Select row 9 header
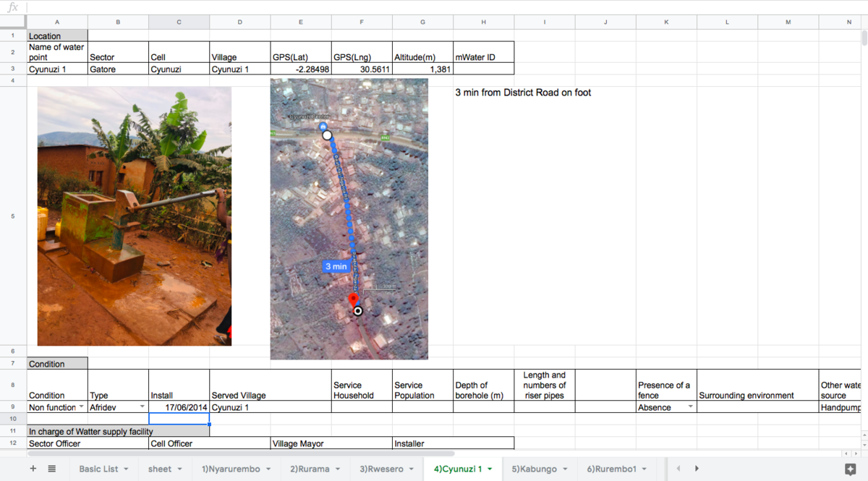The image size is (868, 481). coord(13,407)
